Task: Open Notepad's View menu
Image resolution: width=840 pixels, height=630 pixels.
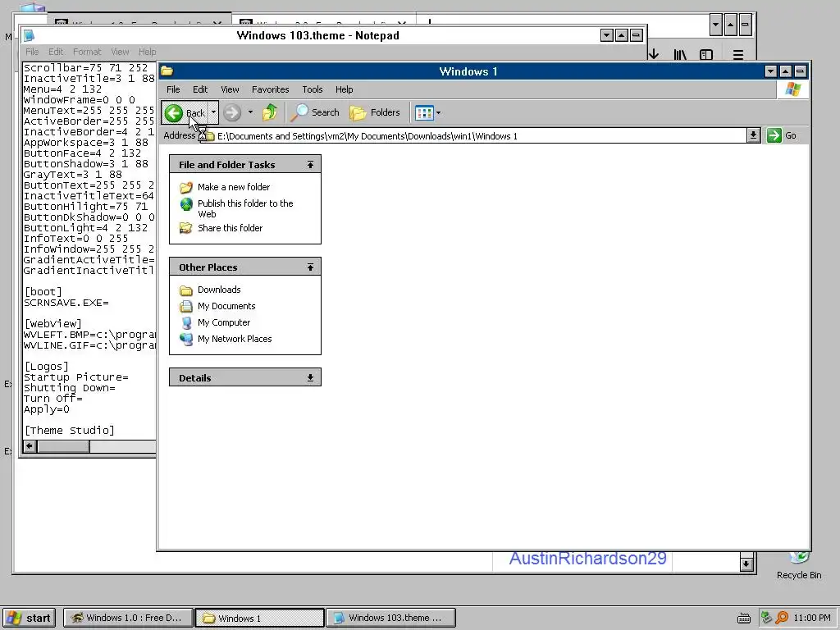Action: pyautogui.click(x=120, y=52)
